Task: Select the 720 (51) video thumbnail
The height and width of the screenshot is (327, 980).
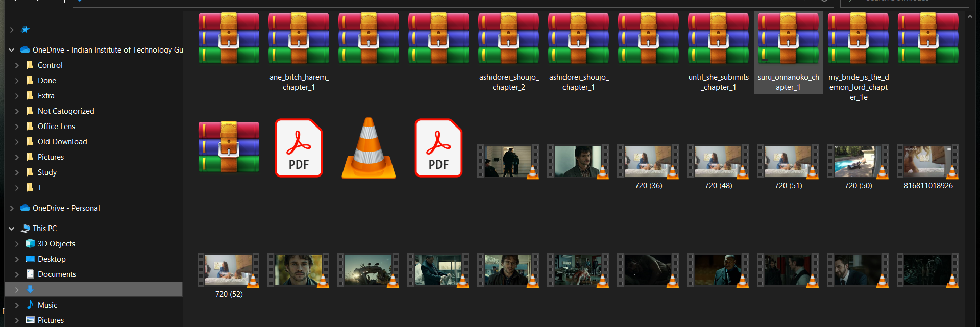Action: (x=788, y=161)
